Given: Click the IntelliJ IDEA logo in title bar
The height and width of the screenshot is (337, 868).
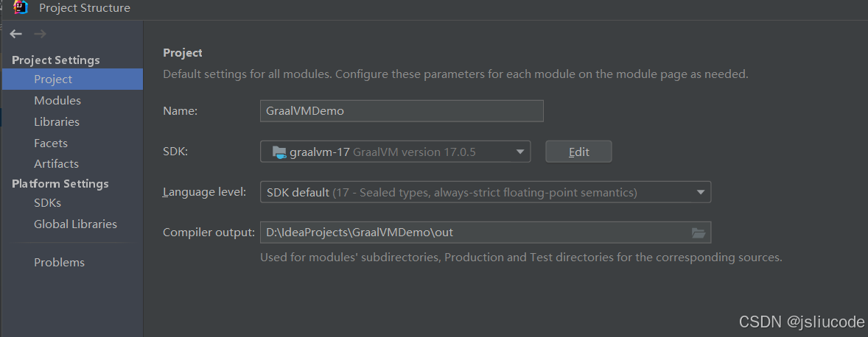Looking at the screenshot, I should pyautogui.click(x=21, y=8).
